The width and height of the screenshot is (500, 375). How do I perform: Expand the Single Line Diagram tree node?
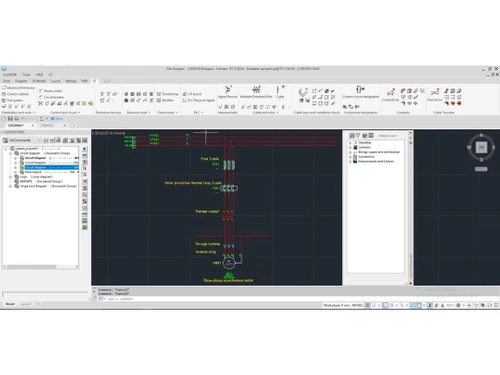[11, 186]
